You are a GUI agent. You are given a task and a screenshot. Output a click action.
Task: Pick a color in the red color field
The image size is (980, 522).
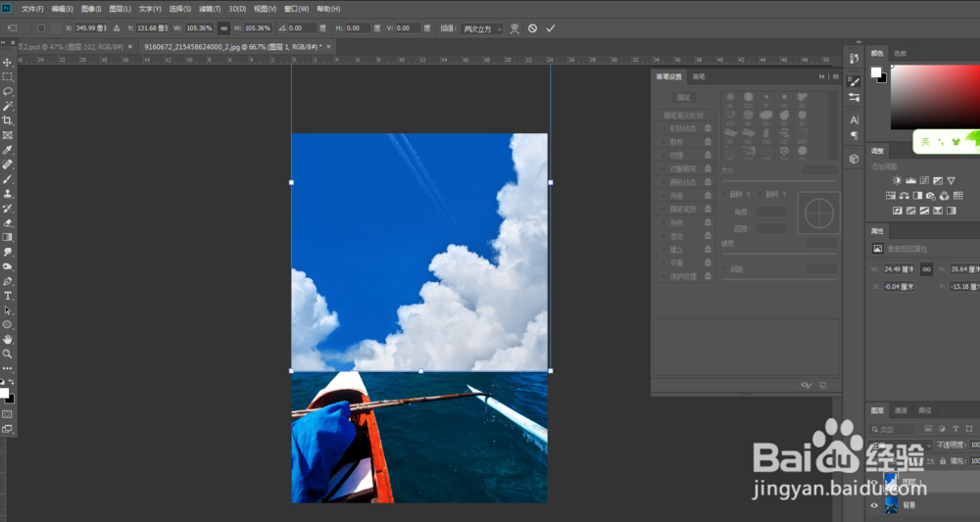tap(935, 97)
